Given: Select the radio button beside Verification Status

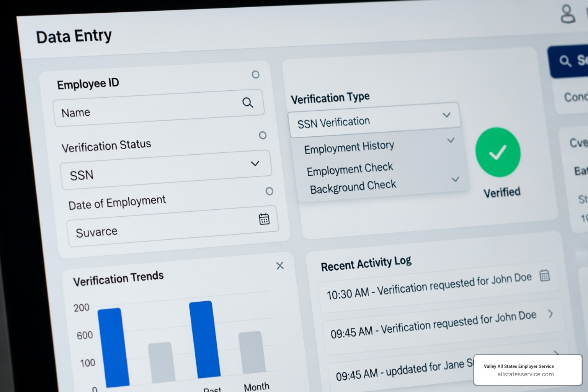Looking at the screenshot, I should pyautogui.click(x=263, y=135).
